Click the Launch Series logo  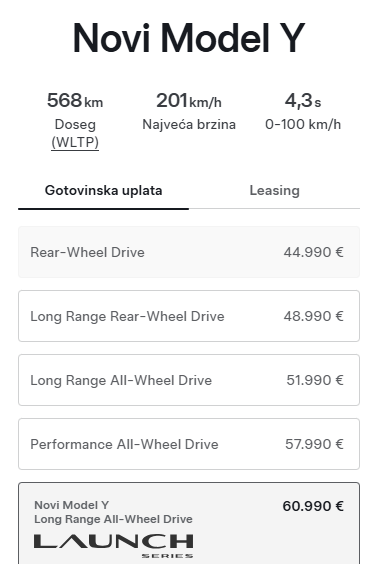tap(114, 546)
